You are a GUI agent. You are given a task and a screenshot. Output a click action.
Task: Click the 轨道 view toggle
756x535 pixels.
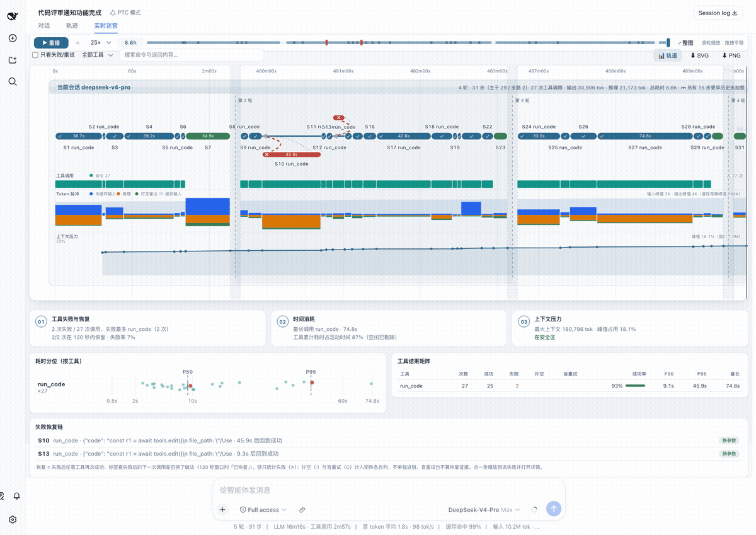pyautogui.click(x=667, y=55)
